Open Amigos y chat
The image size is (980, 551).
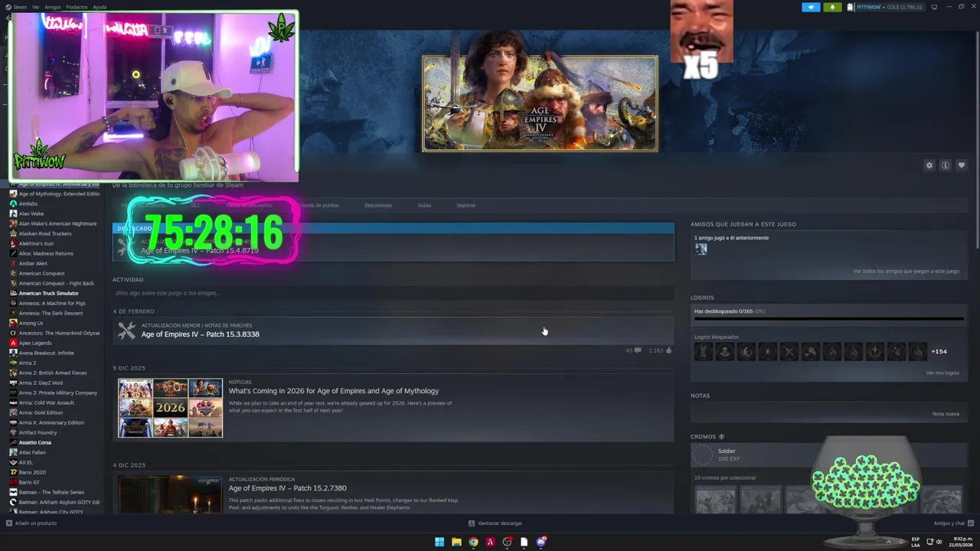pos(953,523)
